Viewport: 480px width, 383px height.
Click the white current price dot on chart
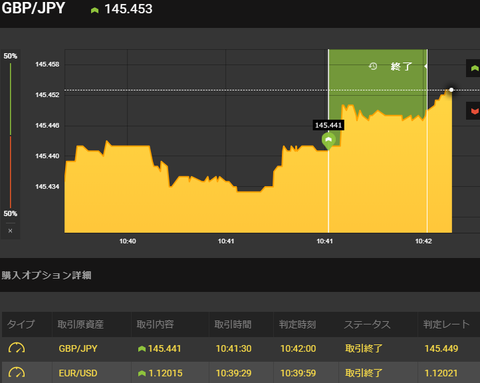[451, 90]
